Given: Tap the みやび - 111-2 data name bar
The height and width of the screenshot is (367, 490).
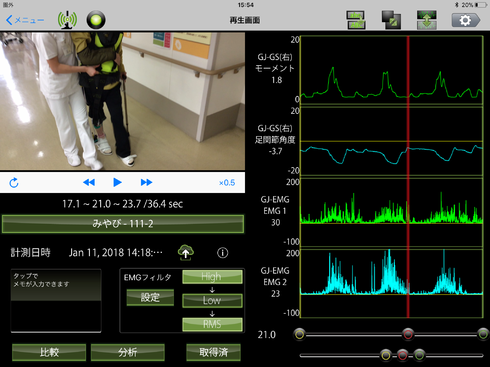Looking at the screenshot, I should click(123, 224).
